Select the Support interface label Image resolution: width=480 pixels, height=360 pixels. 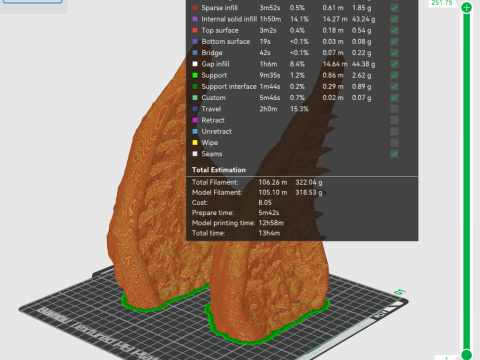point(229,87)
